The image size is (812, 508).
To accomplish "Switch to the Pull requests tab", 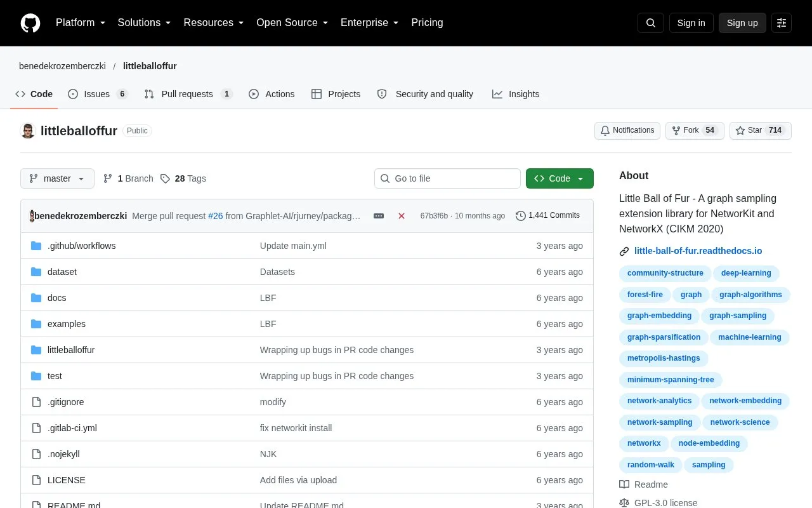I will click(x=188, y=94).
